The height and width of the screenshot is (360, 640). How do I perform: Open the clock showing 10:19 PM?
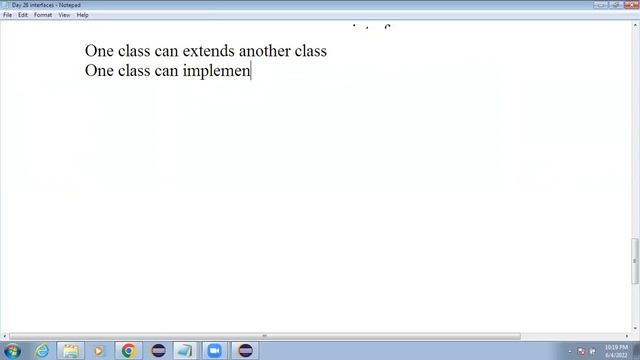pos(616,351)
